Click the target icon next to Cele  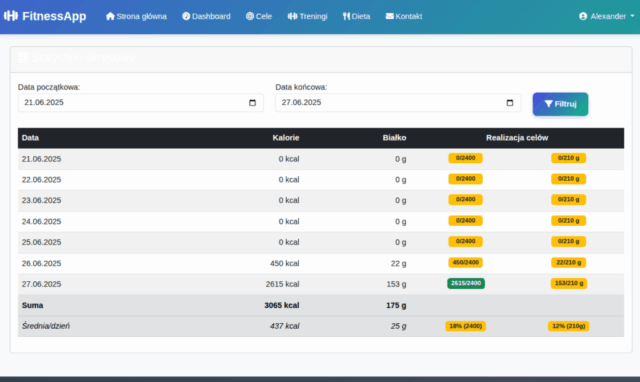[x=250, y=16]
